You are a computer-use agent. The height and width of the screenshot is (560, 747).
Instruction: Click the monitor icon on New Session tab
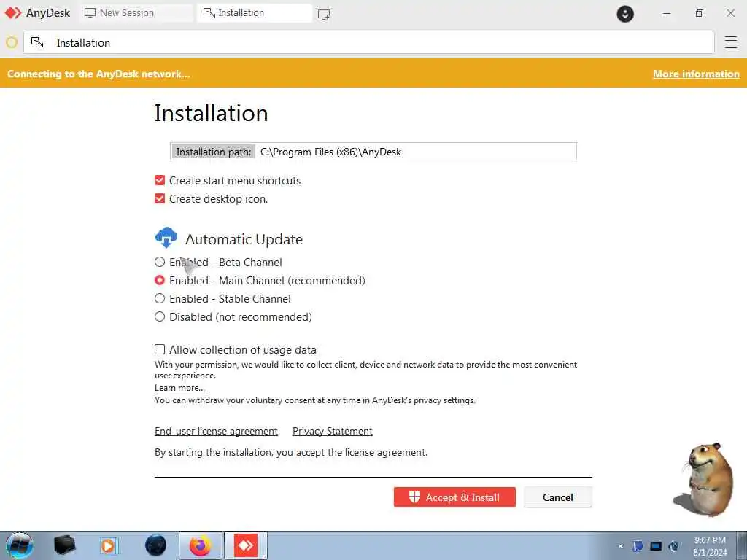pos(90,13)
